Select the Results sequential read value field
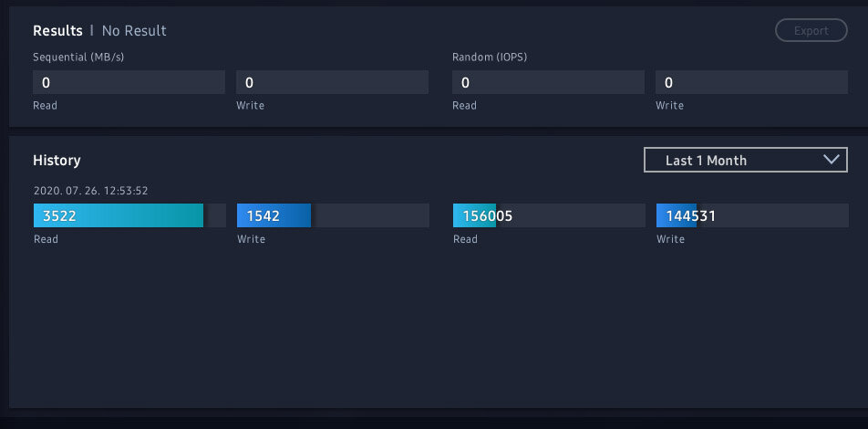868x429 pixels. [129, 82]
